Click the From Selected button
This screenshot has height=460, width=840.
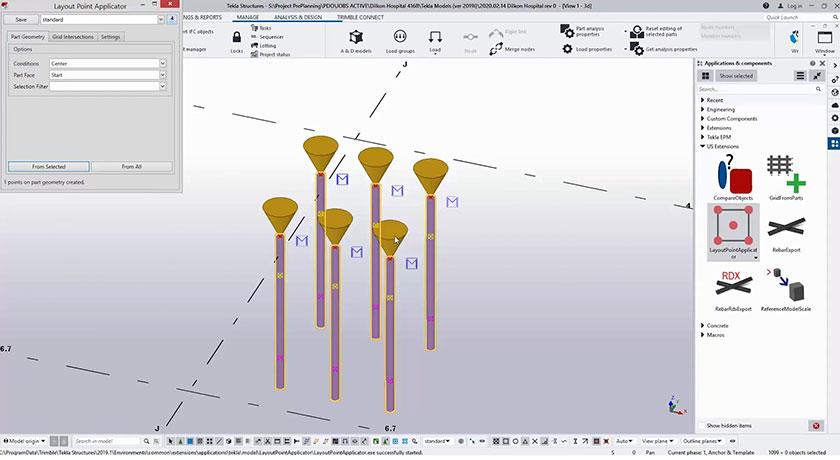click(48, 166)
